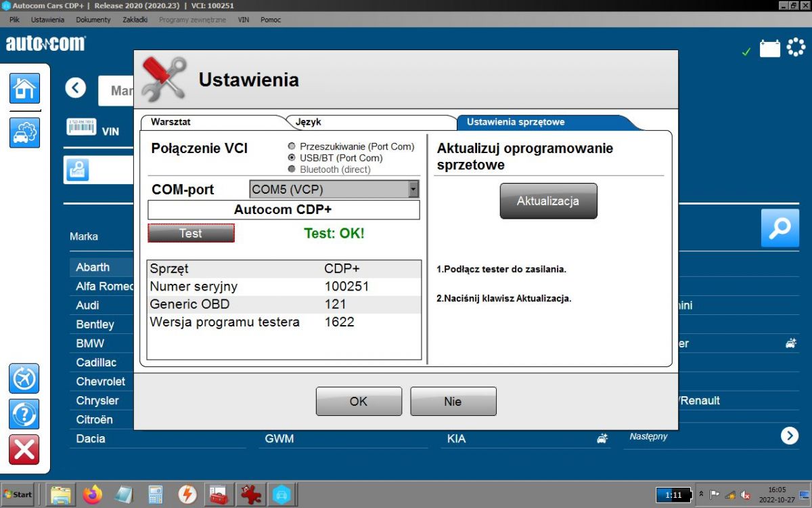Viewport: 812px width, 508px height.
Task: Open the car cloud diagnostics sidebar icon
Action: point(24,132)
